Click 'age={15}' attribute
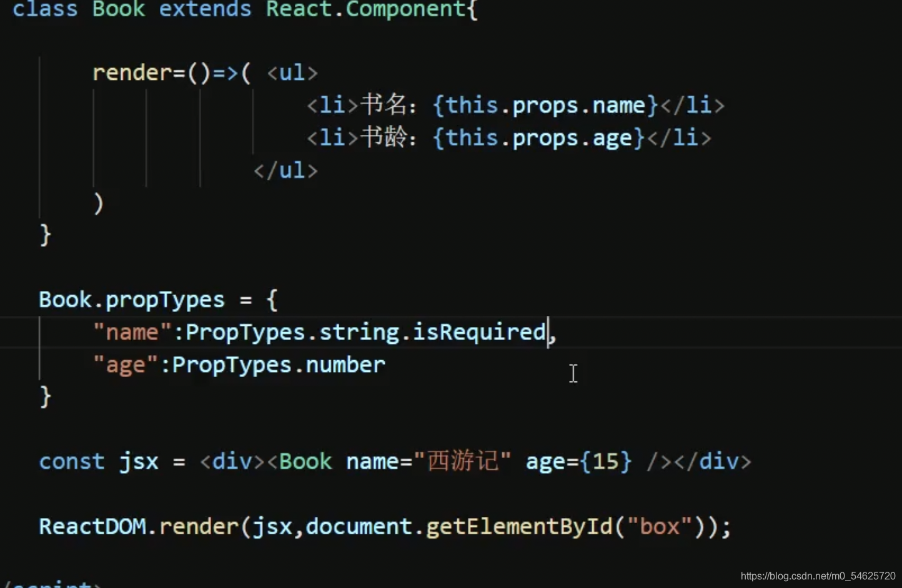 pyautogui.click(x=578, y=462)
